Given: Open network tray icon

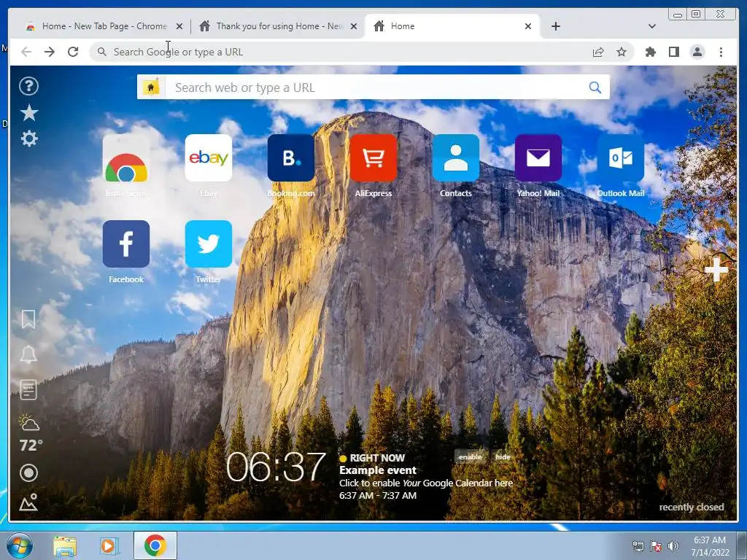Looking at the screenshot, I should pos(638,546).
